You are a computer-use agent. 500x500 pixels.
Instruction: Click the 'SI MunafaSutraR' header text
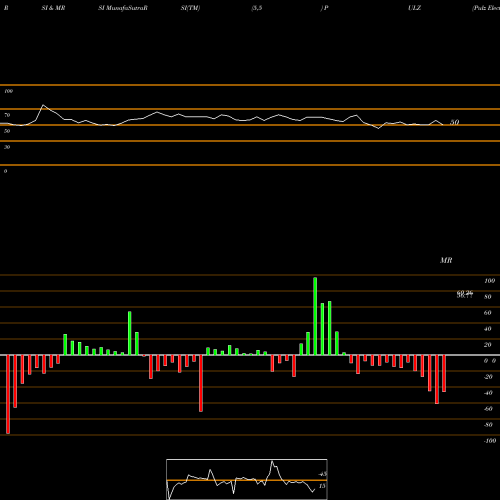pyautogui.click(x=123, y=8)
